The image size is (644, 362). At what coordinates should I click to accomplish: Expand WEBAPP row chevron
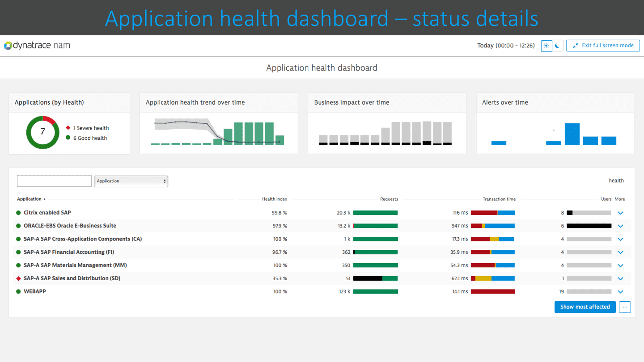620,292
